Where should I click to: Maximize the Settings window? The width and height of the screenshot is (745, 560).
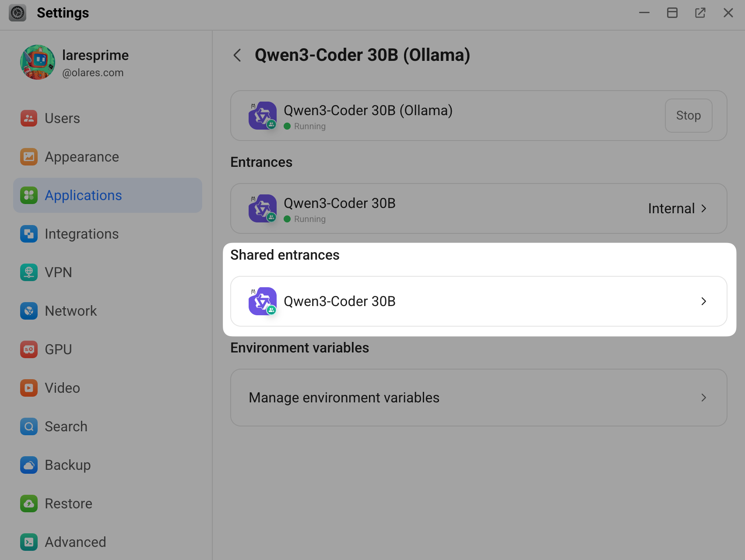tap(672, 13)
